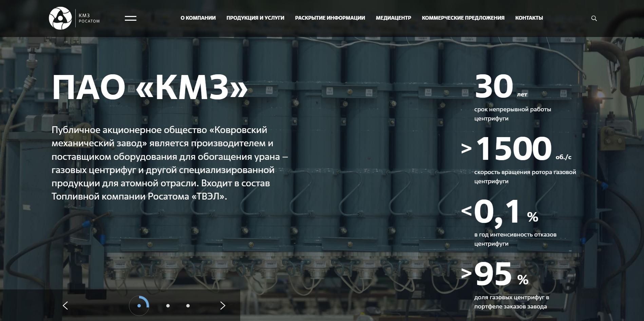Open the МЕДИАЦЕНТР section
This screenshot has height=321, width=644.
tap(393, 18)
